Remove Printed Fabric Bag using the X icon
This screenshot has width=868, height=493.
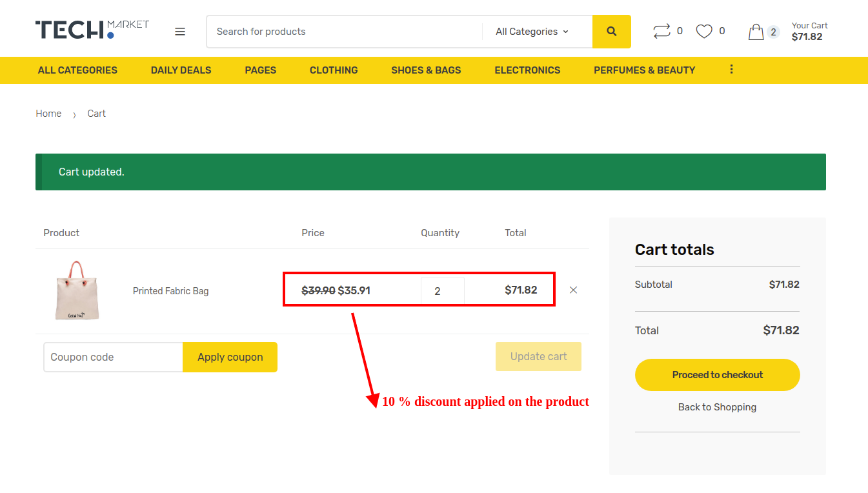click(x=573, y=290)
